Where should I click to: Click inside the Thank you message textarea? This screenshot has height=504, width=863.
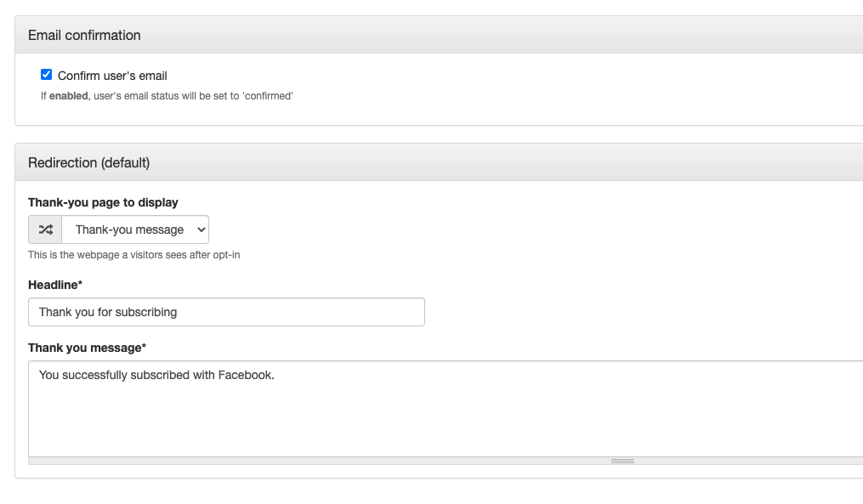[446, 409]
